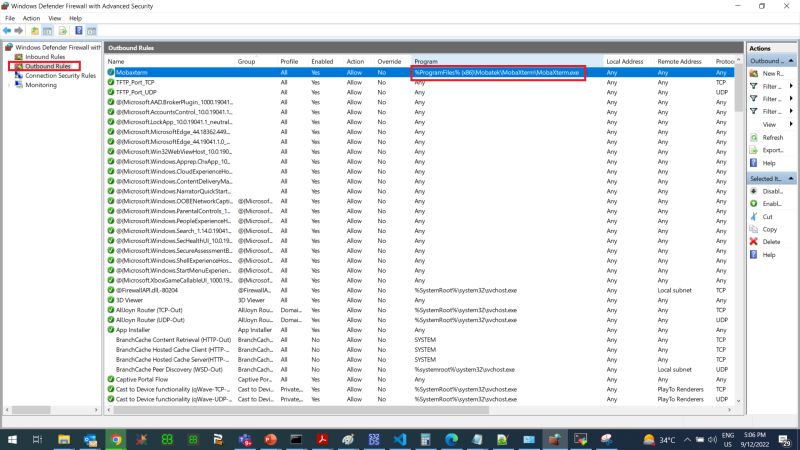Image resolution: width=800 pixels, height=450 pixels.
Task: Click the rule list vertical scrollbar thumb
Action: tap(738, 88)
